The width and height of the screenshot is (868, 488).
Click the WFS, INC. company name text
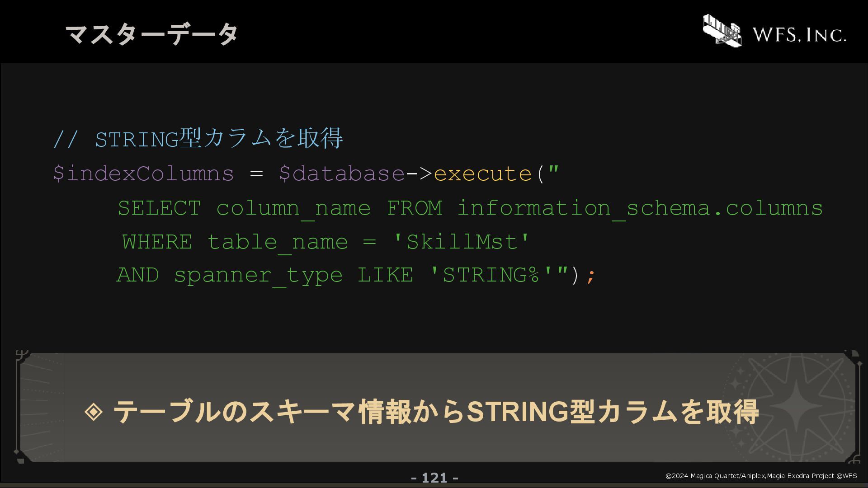(x=799, y=35)
